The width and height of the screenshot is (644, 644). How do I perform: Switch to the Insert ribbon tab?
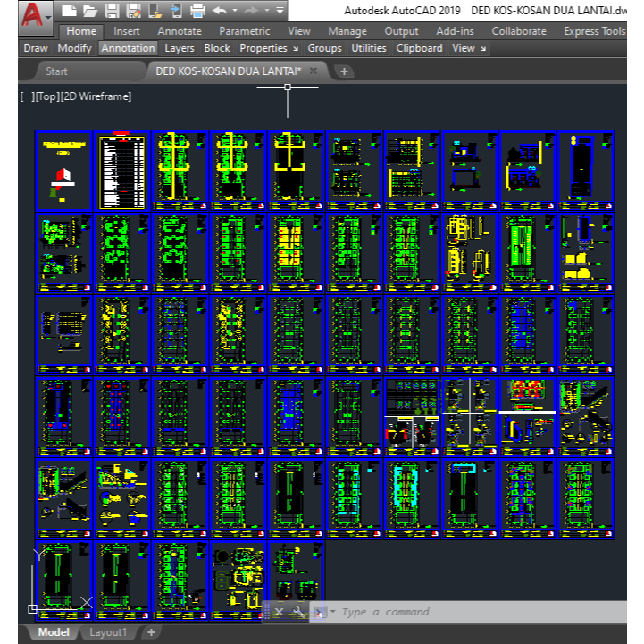pyautogui.click(x=127, y=31)
